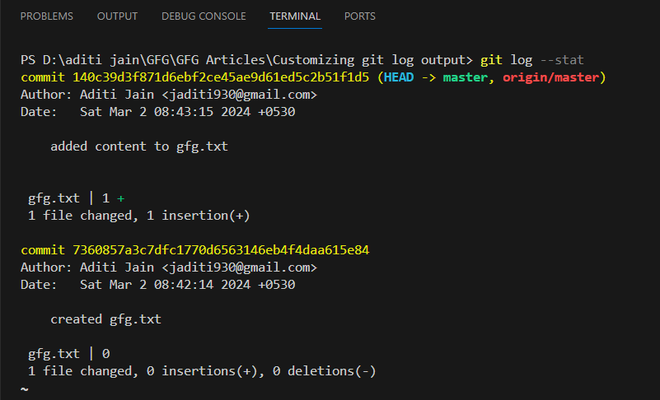
Task: Click gfg.txt in the first stat line
Action: (54, 198)
